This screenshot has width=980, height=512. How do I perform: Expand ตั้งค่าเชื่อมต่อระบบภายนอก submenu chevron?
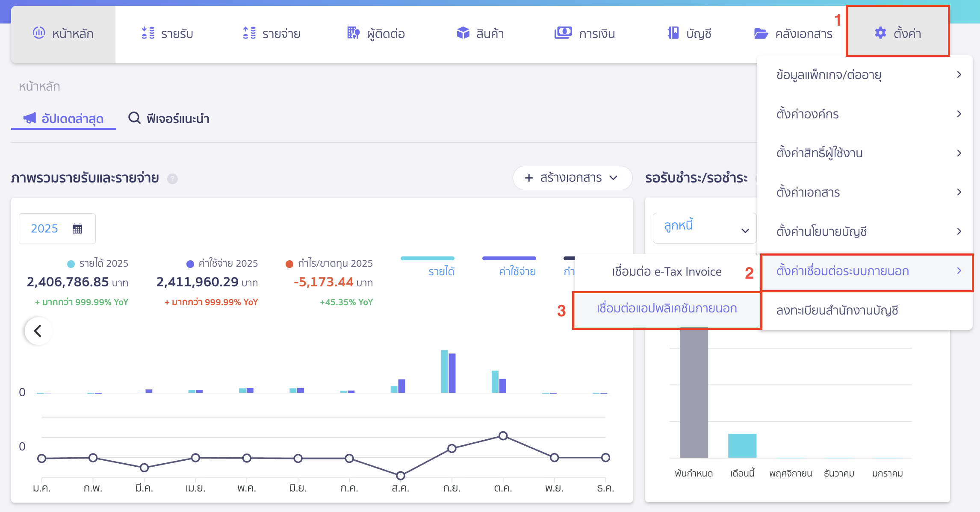(x=960, y=271)
